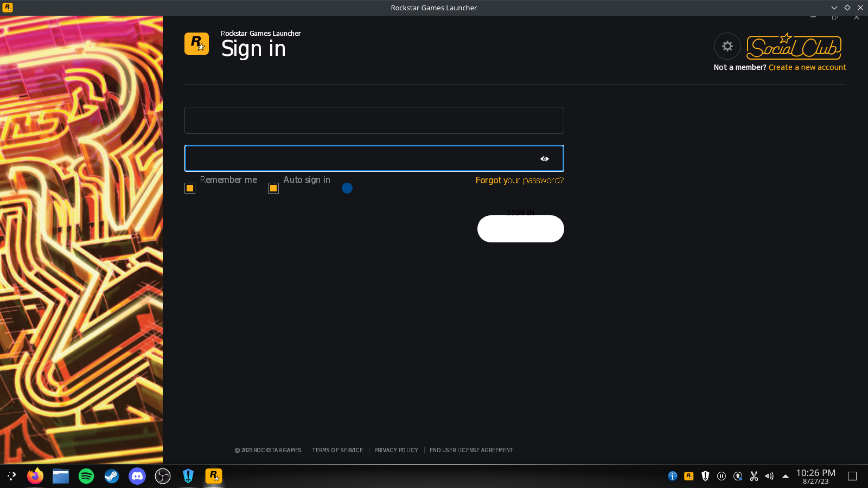Click the Rockstar icon in the system tray

coord(689,476)
